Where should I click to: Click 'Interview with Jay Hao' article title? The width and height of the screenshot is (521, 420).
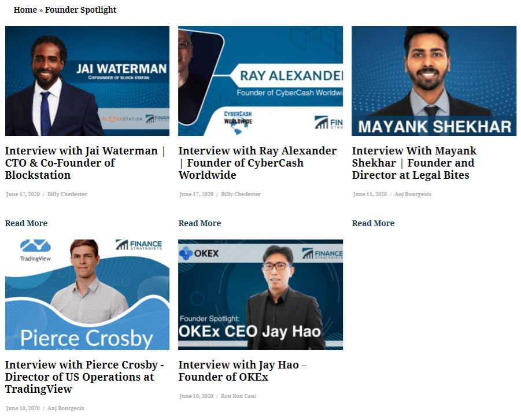click(242, 371)
